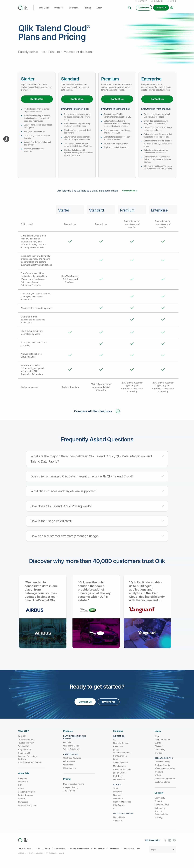
Task: Click the search magnifier icon in header
Action: click(129, 8)
